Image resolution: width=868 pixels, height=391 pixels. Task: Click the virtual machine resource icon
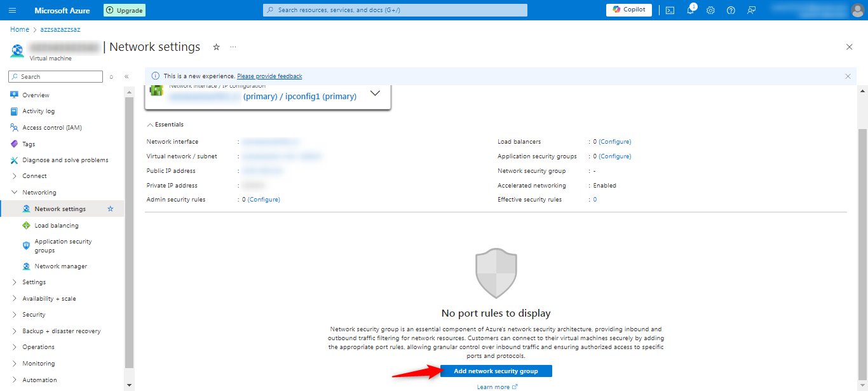[x=17, y=51]
